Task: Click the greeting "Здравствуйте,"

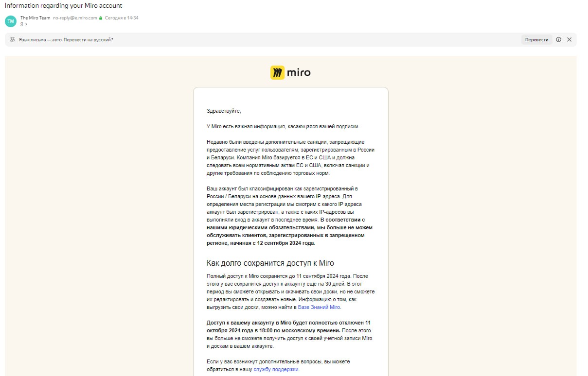Action: coord(224,111)
